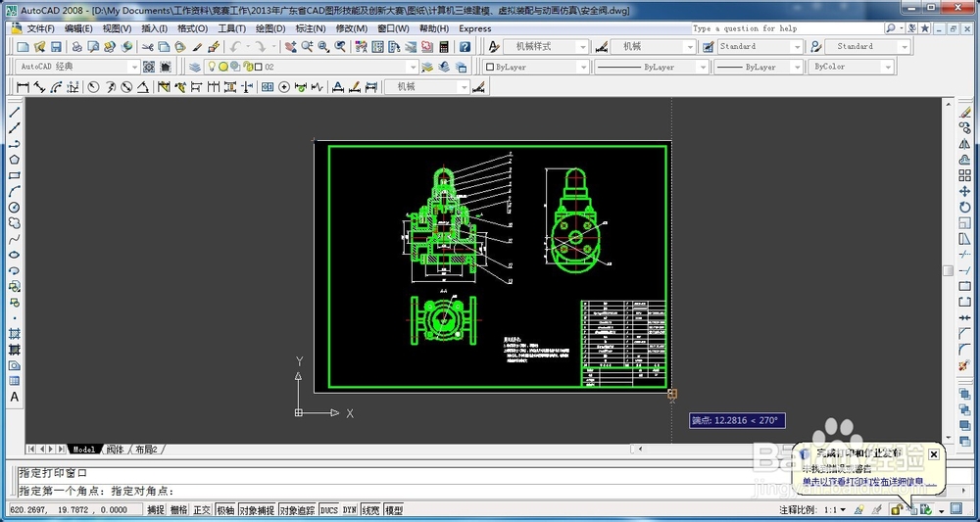Toggle 栅格 grid display in the status bar
The width and height of the screenshot is (980, 522).
pos(178,510)
